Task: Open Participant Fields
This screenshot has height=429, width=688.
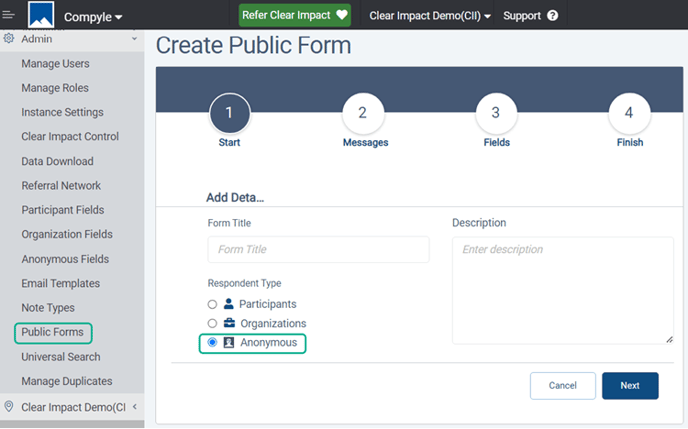Action: pos(63,210)
